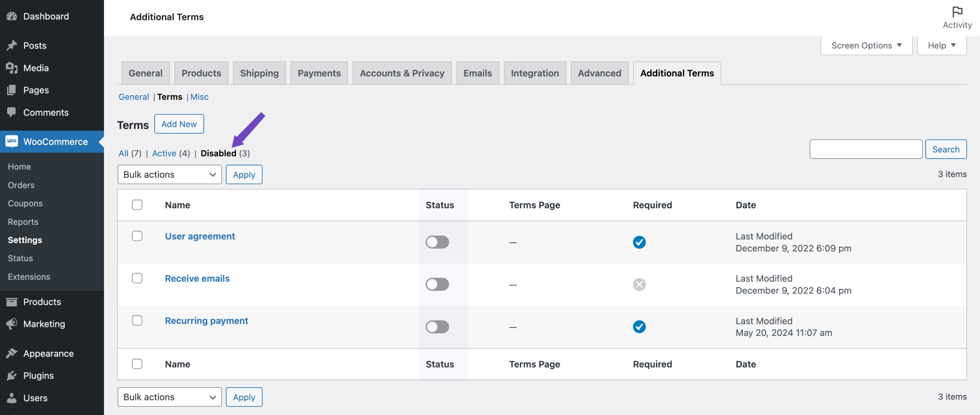Click inside the search input field
This screenshot has height=415, width=980.
pos(866,149)
